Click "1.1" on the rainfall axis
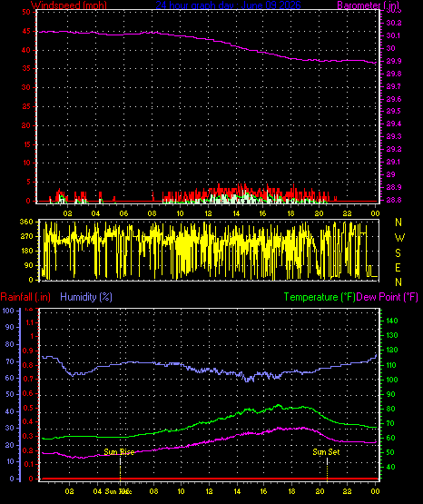Image resolution: width=423 pixels, height=504 pixels. click(30, 322)
